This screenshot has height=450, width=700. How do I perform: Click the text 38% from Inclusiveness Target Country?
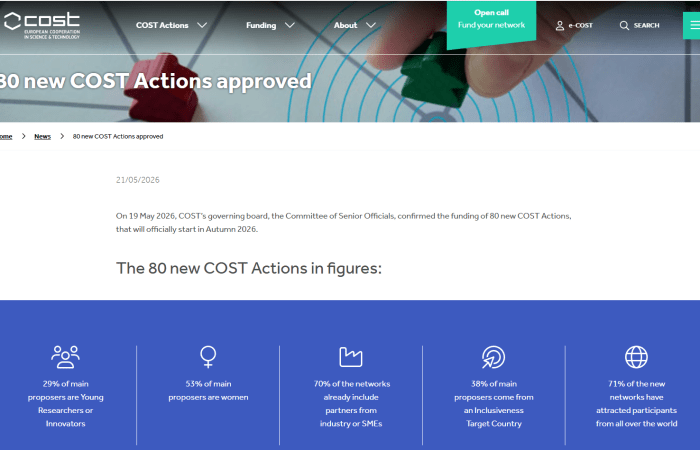[494, 404]
